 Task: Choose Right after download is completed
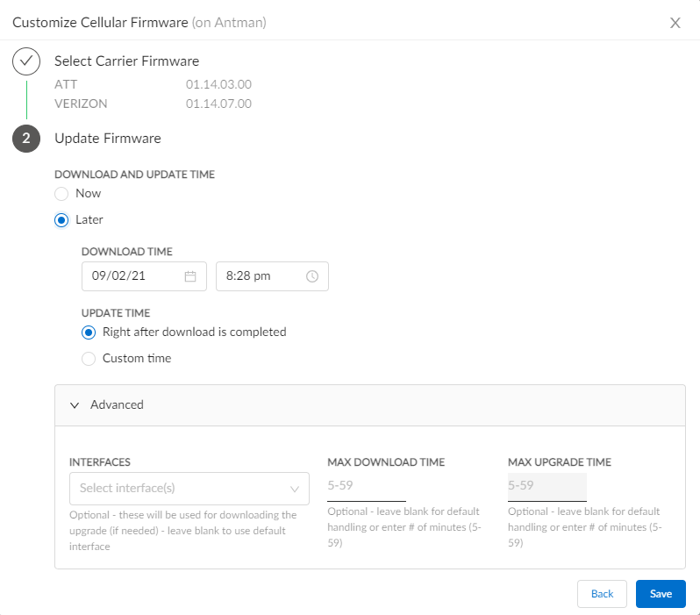[89, 333]
